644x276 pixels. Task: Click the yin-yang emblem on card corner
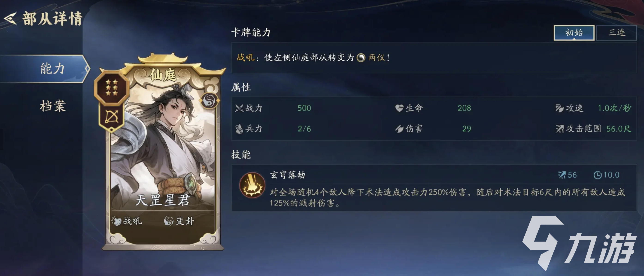tap(209, 101)
